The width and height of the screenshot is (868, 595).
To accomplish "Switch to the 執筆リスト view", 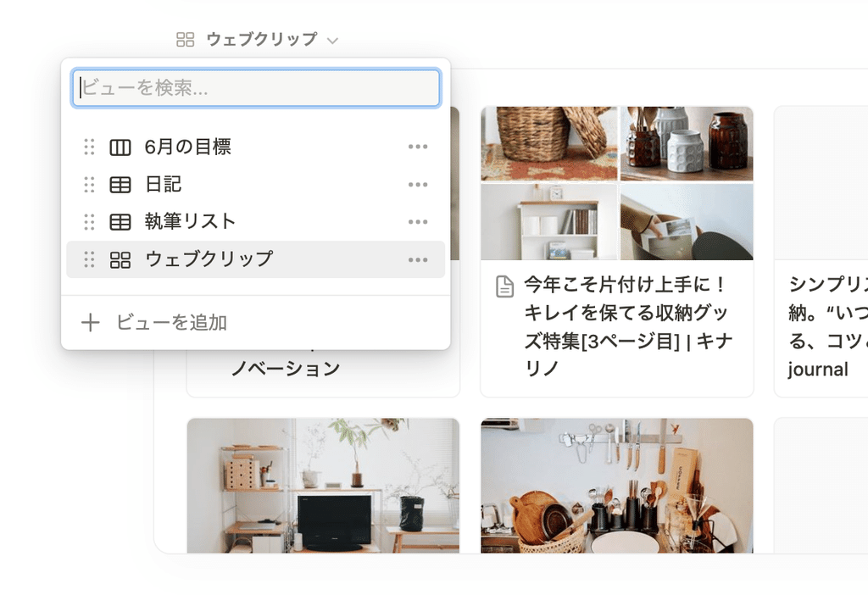I will click(x=256, y=222).
